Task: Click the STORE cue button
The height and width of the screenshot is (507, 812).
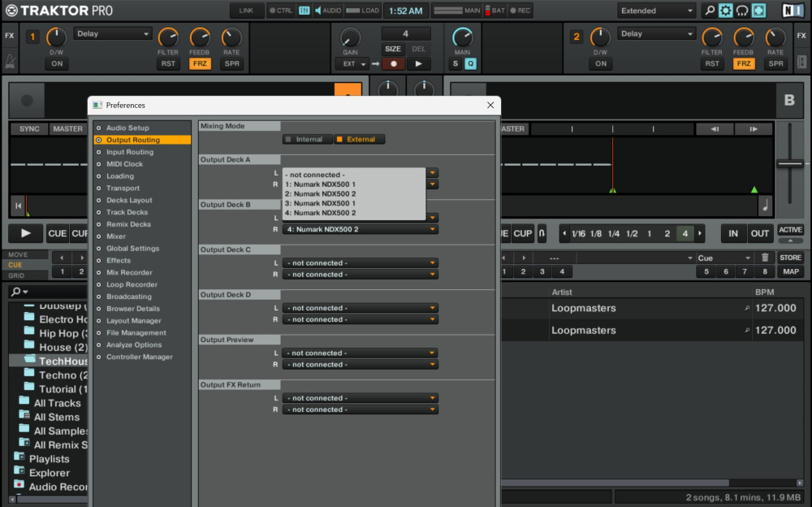Action: 790,258
